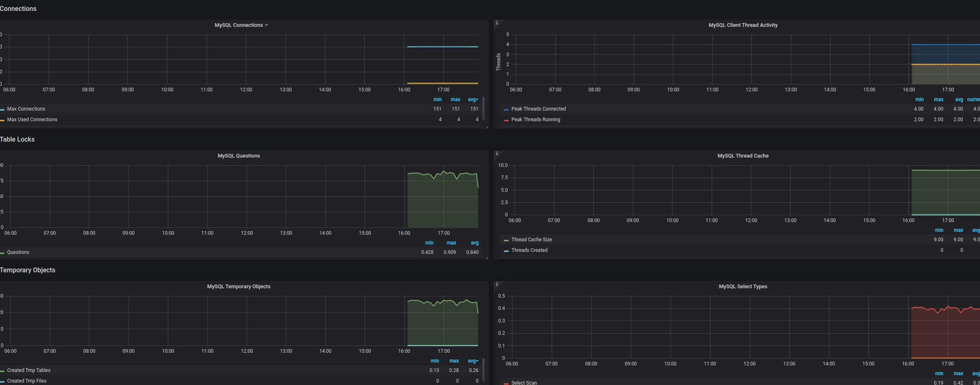Image resolution: width=980 pixels, height=385 pixels.
Task: Sort Thread Cache legend by min
Action: point(939,231)
